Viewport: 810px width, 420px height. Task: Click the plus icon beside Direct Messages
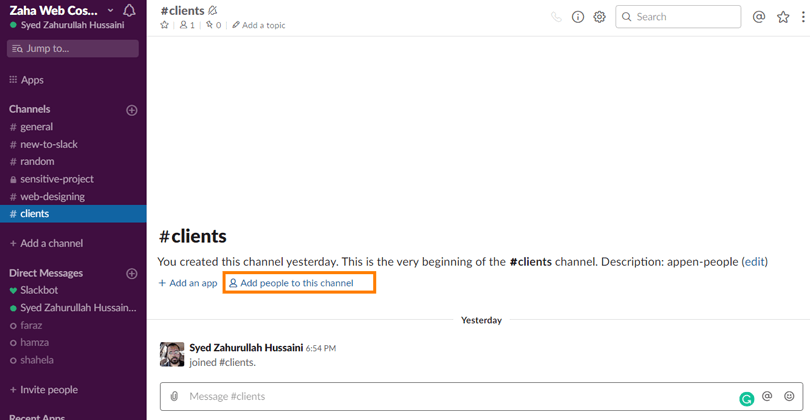131,273
